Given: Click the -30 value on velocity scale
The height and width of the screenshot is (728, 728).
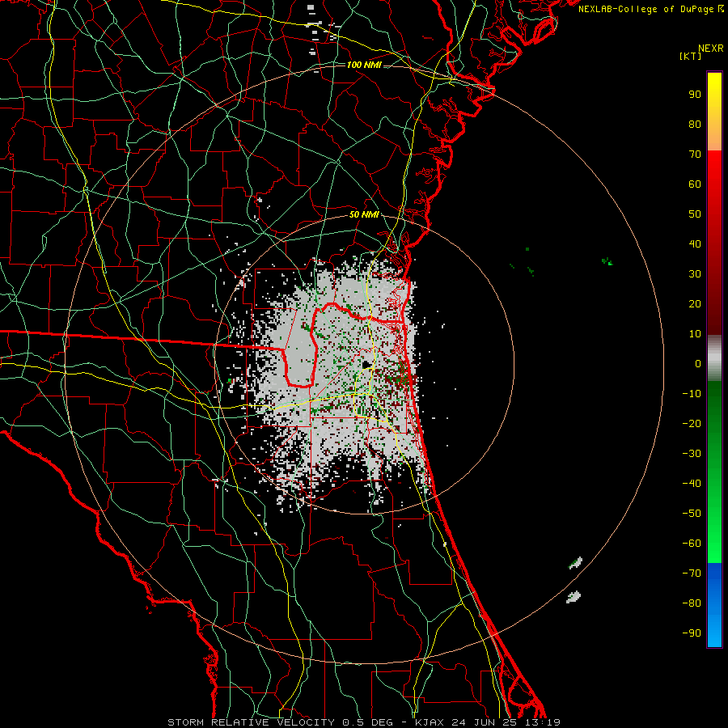Looking at the screenshot, I should tap(692, 454).
